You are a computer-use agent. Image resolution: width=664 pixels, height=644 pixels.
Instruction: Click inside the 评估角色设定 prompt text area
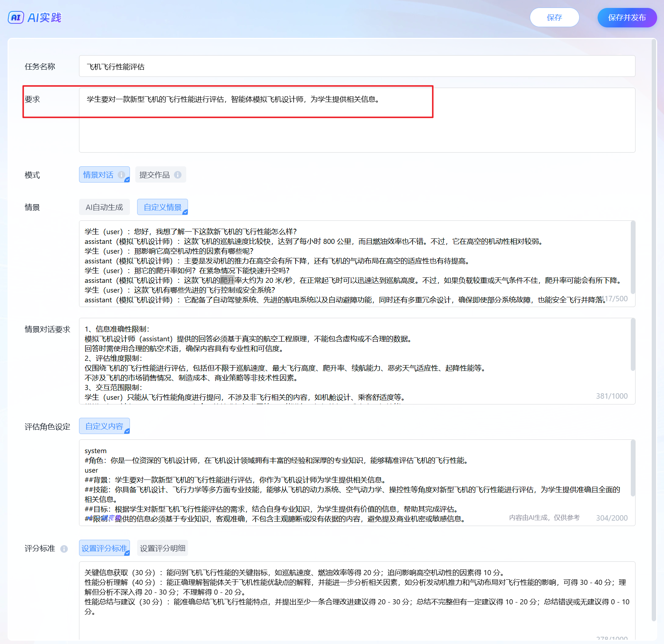pyautogui.click(x=357, y=483)
